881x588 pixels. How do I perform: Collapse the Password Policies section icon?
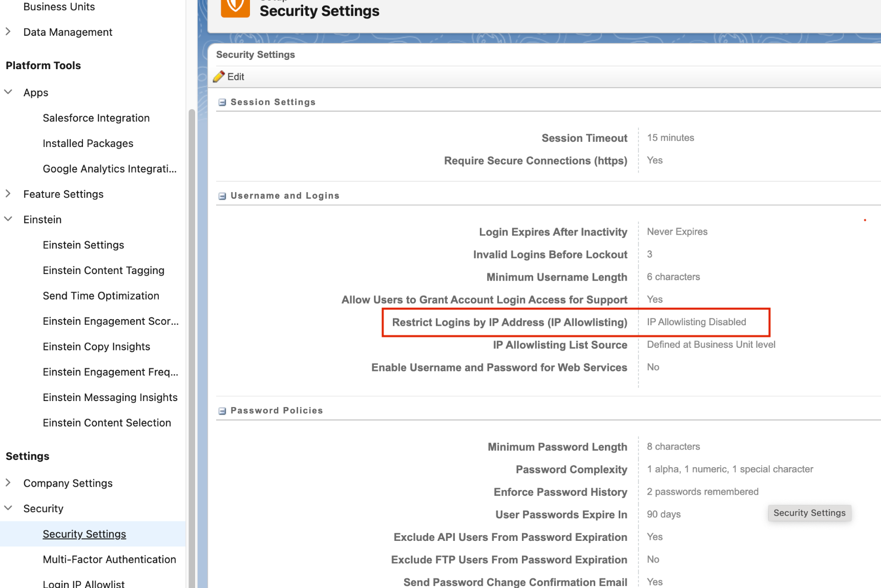tap(222, 410)
